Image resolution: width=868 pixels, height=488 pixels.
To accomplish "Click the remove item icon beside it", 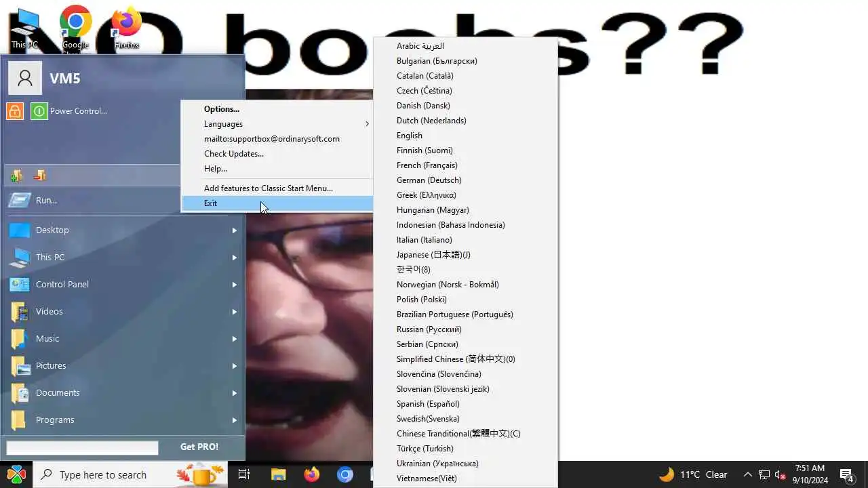I will (x=39, y=176).
